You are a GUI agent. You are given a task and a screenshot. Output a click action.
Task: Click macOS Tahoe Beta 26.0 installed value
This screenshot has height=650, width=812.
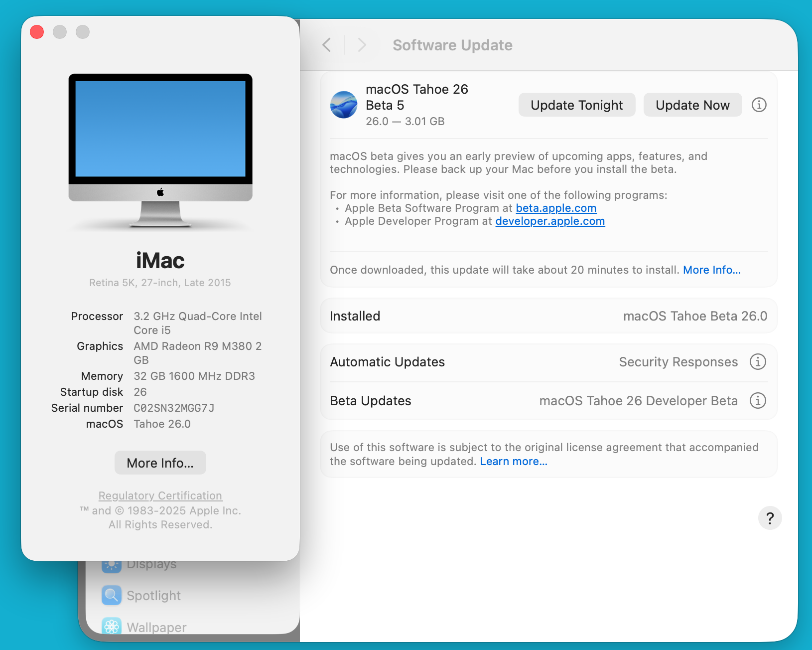(x=695, y=316)
